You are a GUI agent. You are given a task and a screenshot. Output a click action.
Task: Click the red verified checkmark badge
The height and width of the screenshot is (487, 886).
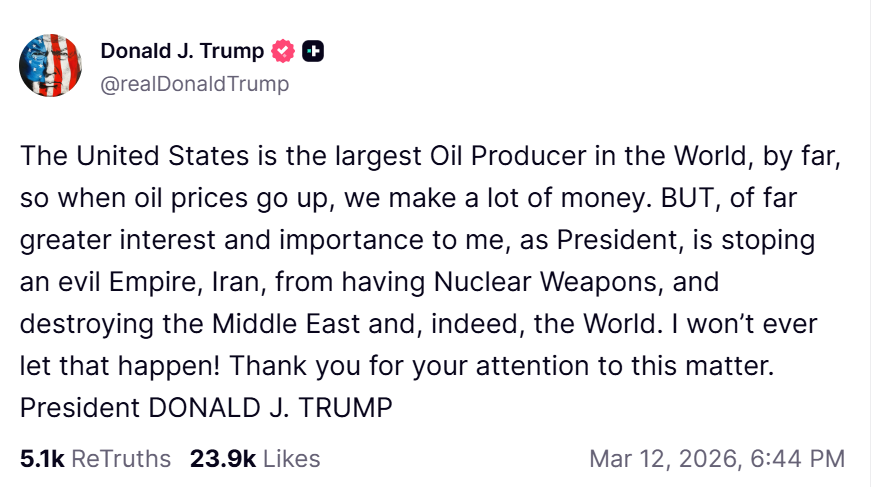(284, 51)
